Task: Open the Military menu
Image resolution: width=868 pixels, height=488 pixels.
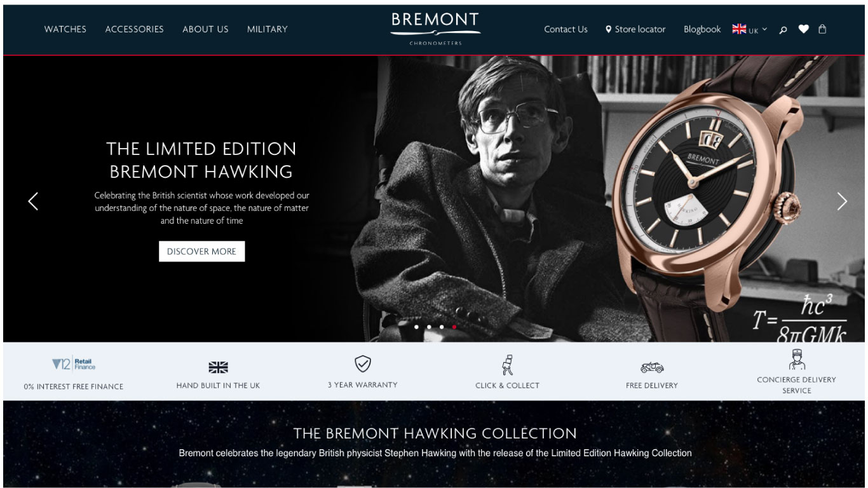Action: 268,29
